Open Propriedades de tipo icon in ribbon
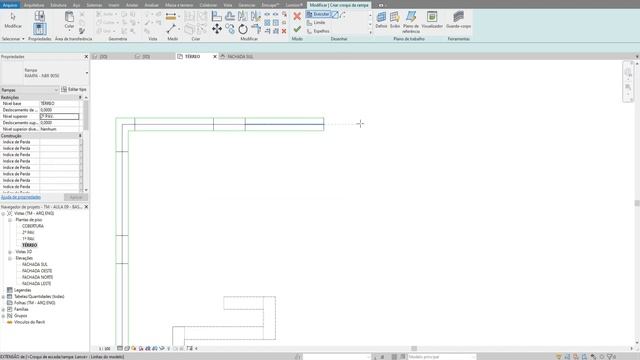The image size is (640, 360). pyautogui.click(x=40, y=16)
